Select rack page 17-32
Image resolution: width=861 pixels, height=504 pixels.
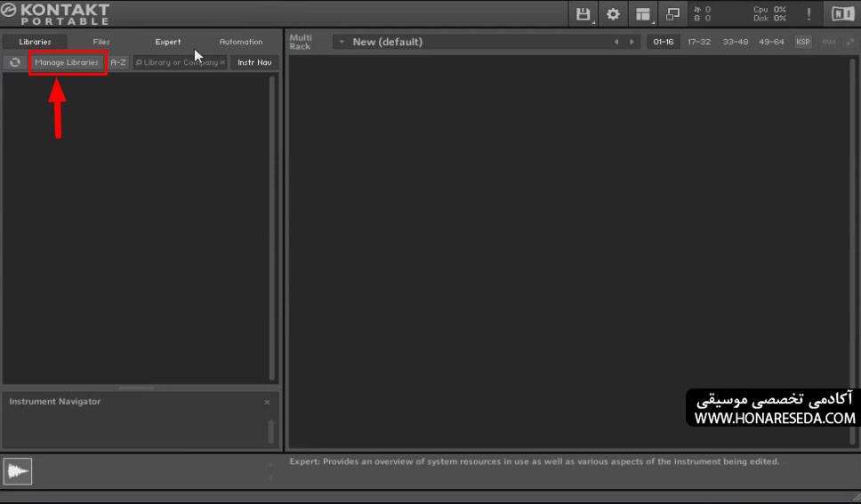[699, 42]
